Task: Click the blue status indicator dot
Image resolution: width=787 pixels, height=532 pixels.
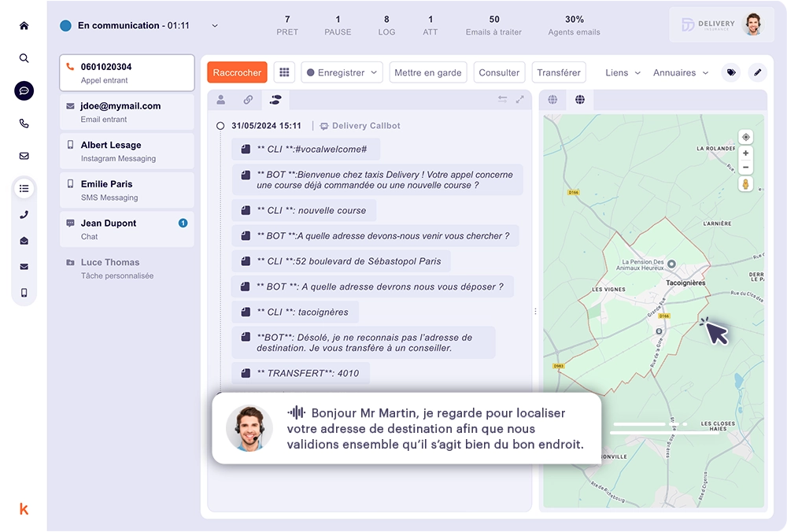Action: 66,26
